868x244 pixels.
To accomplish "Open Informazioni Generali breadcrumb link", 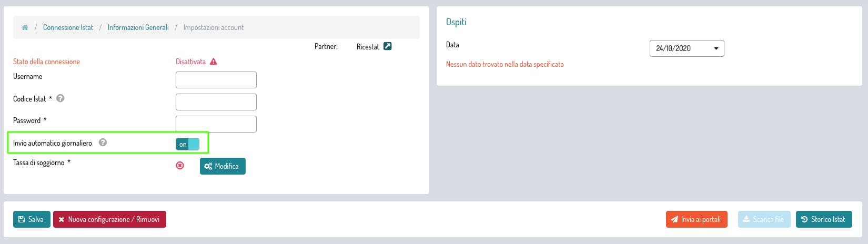I will pyautogui.click(x=138, y=27).
